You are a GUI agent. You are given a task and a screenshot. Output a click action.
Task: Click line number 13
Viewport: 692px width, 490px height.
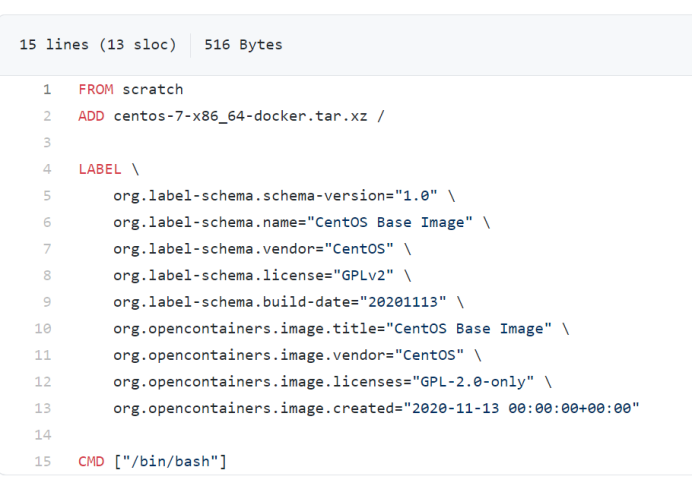(x=43, y=408)
